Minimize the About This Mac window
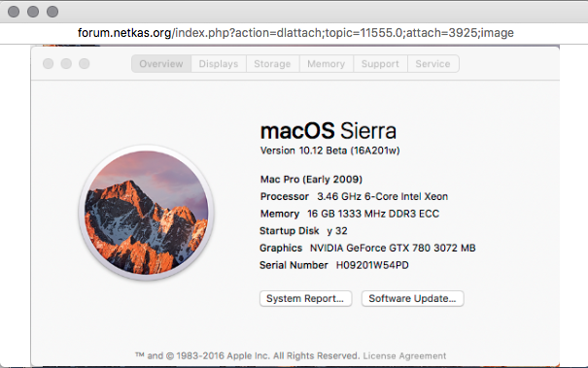This screenshot has width=588, height=368. (x=66, y=64)
